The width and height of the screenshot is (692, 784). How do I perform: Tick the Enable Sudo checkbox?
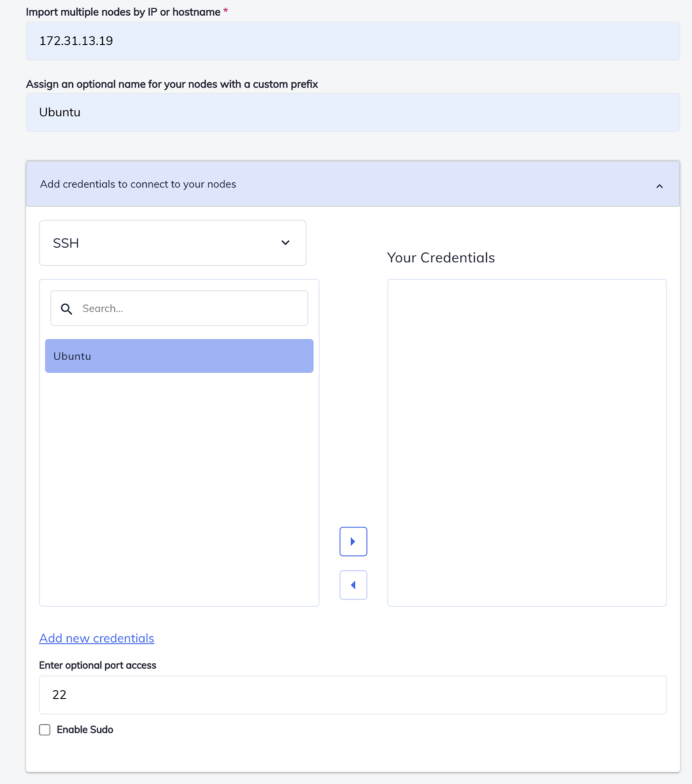45,729
